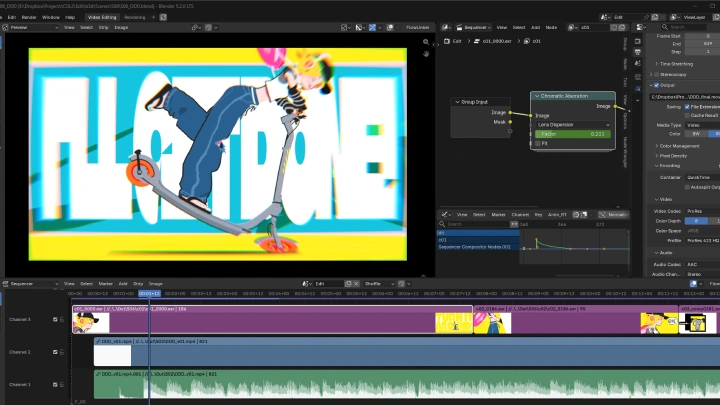Click the pan hand icon in preview
Screen dimensions: 720x405
pos(426,54)
